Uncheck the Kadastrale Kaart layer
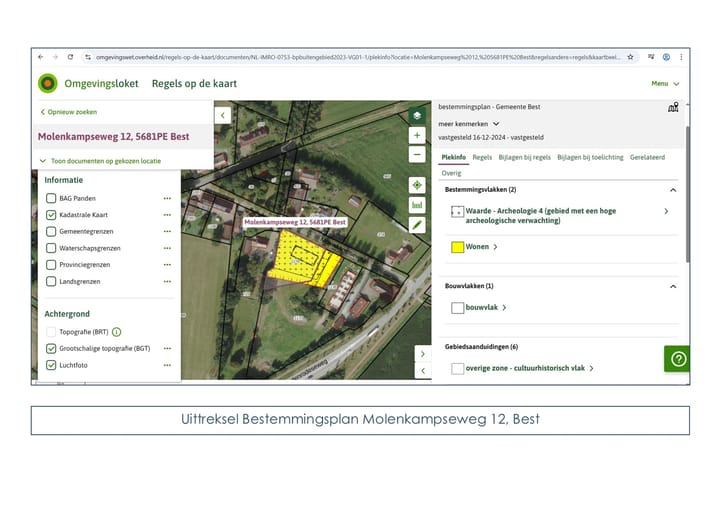Viewport: 720px width, 509px height. click(x=51, y=214)
